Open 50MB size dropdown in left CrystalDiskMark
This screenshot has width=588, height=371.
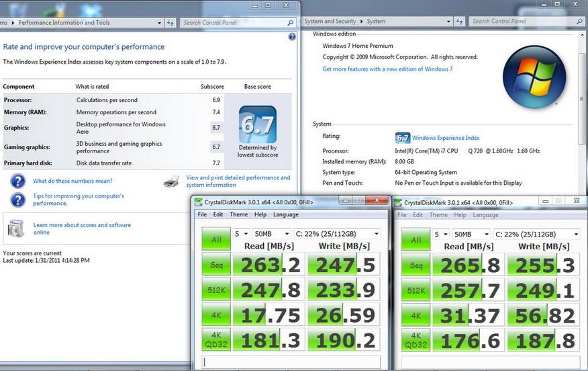(271, 234)
